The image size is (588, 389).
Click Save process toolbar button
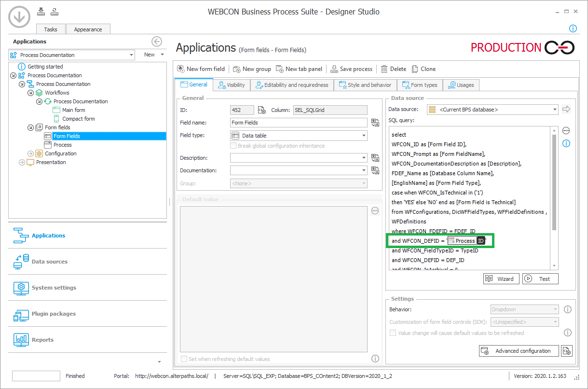[351, 69]
